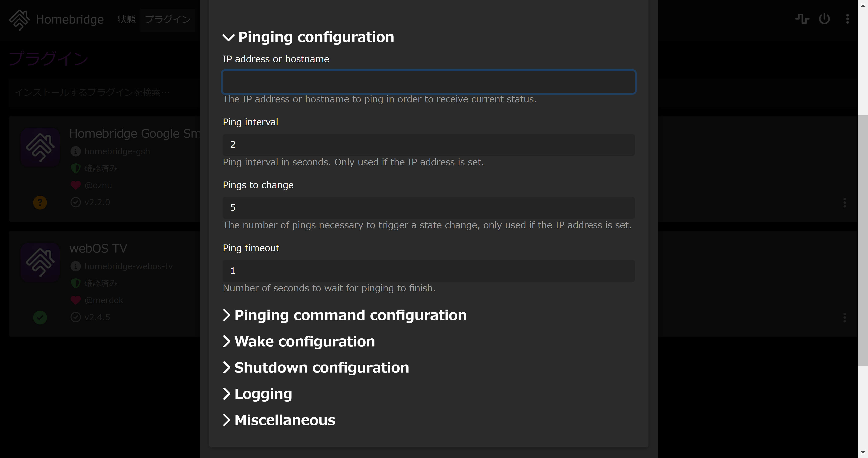Image resolution: width=868 pixels, height=458 pixels.
Task: Click the power restart icon
Action: pyautogui.click(x=824, y=19)
